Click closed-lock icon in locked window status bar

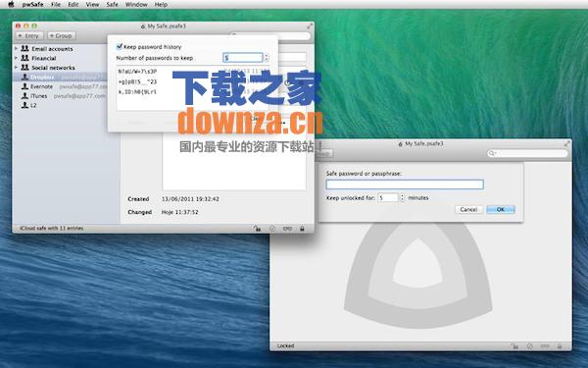pyautogui.click(x=560, y=345)
